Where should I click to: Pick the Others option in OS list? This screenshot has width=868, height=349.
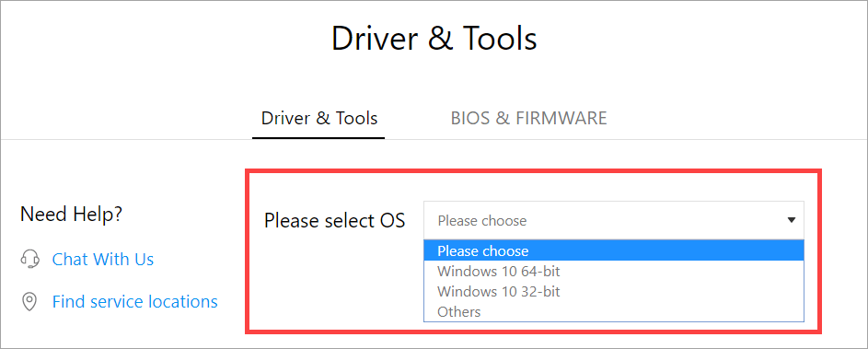[x=614, y=311]
